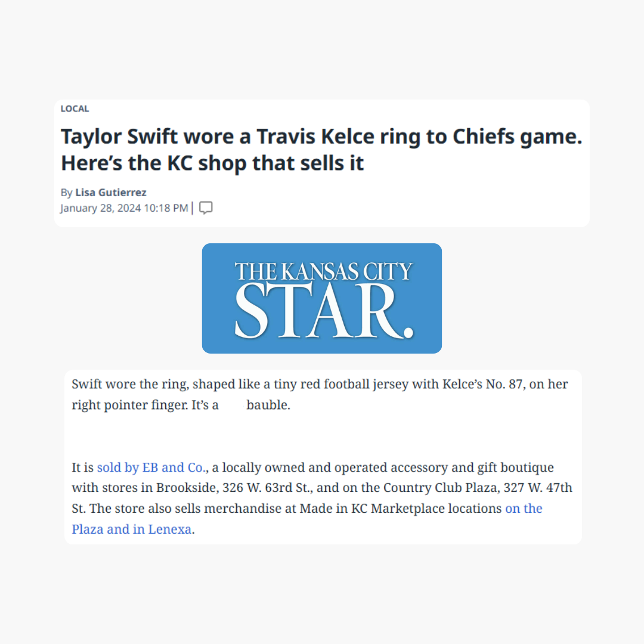Click the "on the" link text at line end
Image resolution: width=644 pixels, height=644 pixels.
pyautogui.click(x=524, y=509)
